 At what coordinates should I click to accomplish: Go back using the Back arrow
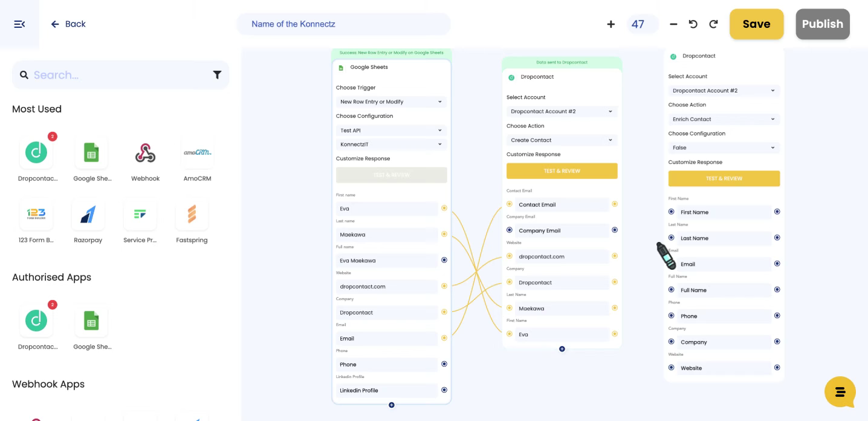[68, 24]
